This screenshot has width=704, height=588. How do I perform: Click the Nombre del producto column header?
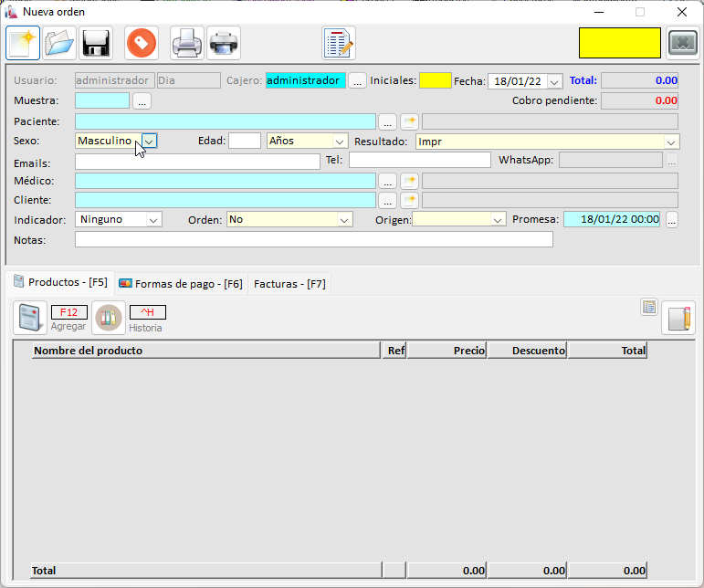click(x=206, y=351)
